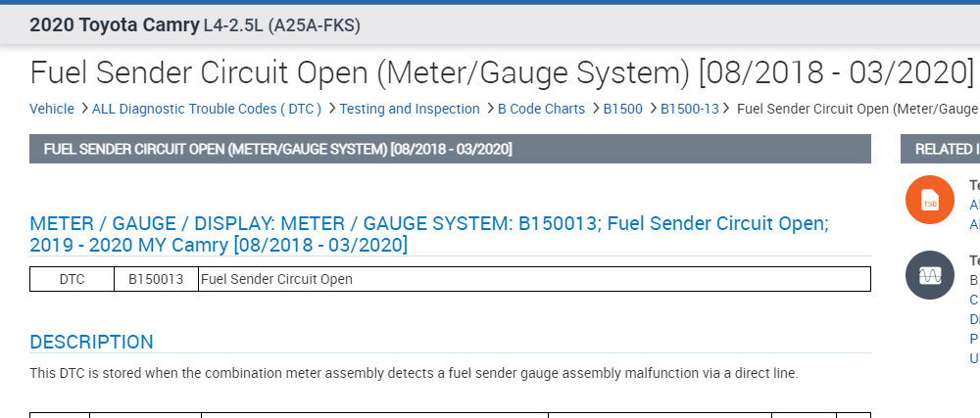This screenshot has width=980, height=418.
Task: Click the dark waveform testing icon
Action: [x=930, y=275]
